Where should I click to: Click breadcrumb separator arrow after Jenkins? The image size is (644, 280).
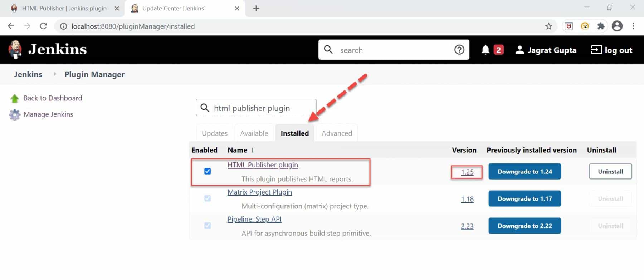pyautogui.click(x=55, y=74)
